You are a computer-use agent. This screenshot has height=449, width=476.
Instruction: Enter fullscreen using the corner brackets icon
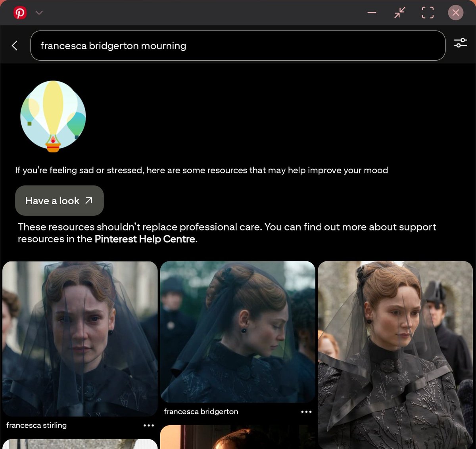coord(428,13)
